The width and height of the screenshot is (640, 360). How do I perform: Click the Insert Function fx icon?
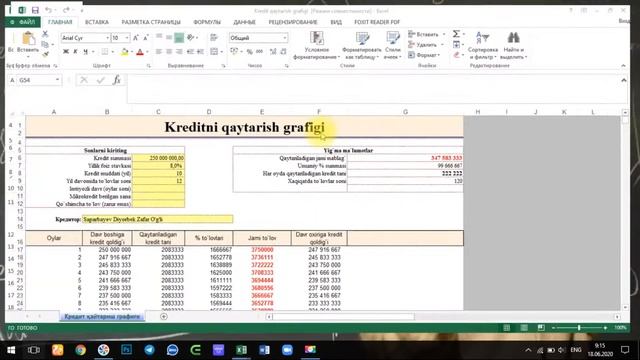(117, 80)
